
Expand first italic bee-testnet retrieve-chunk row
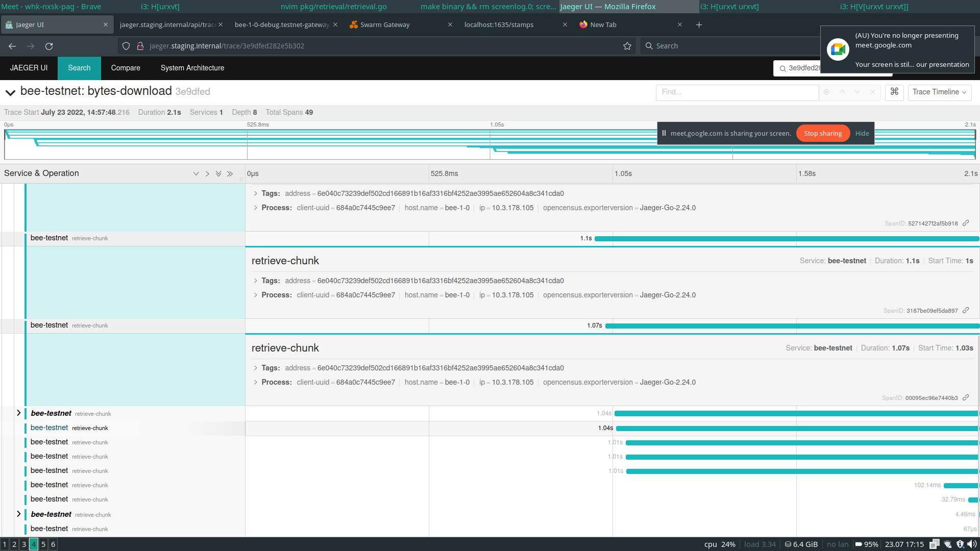(19, 413)
